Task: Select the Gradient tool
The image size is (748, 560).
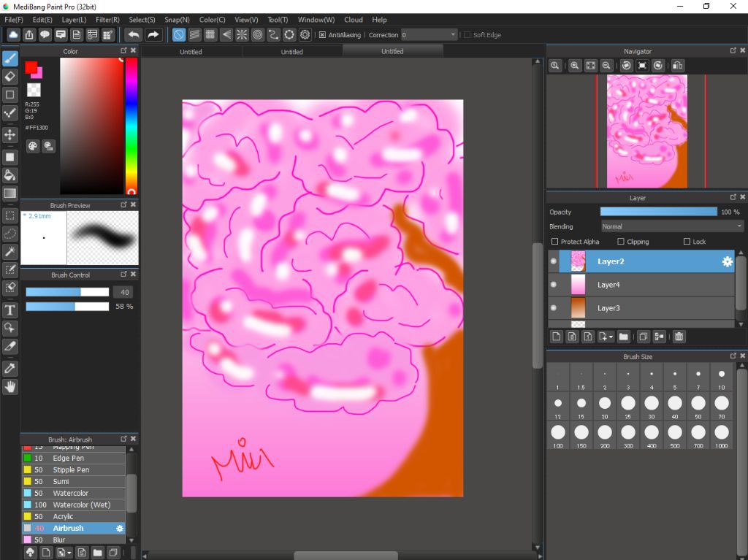Action: (9, 193)
